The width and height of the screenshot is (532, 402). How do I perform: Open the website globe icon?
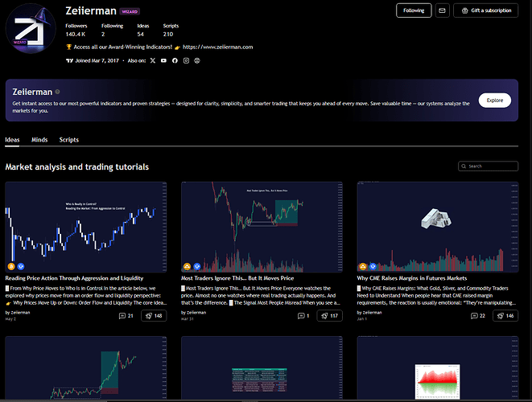pyautogui.click(x=197, y=60)
